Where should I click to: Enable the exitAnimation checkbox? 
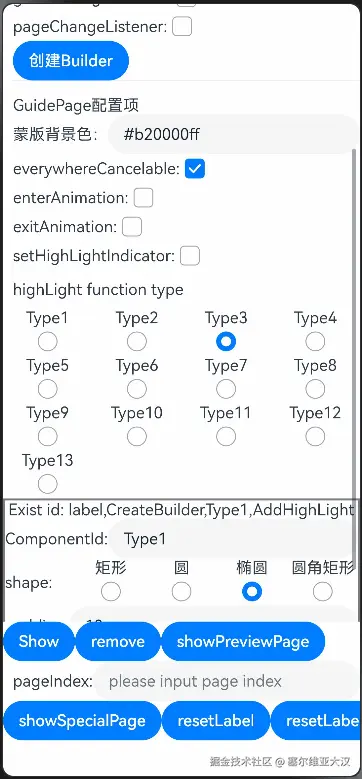132,227
